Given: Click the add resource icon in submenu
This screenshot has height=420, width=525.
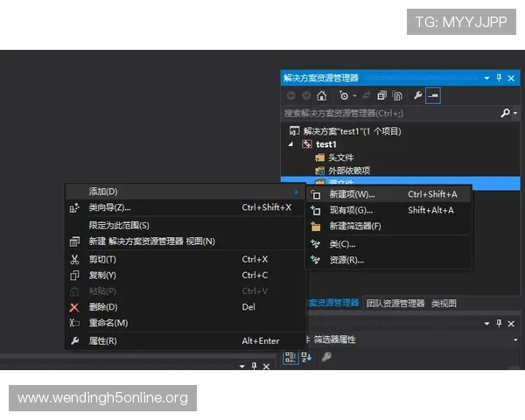Looking at the screenshot, I should click(x=315, y=260).
